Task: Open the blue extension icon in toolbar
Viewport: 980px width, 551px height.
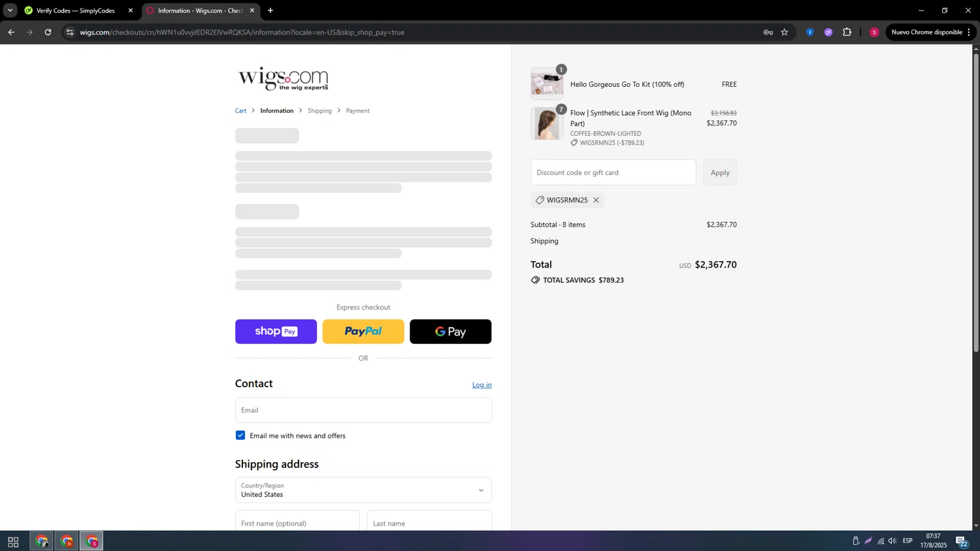Action: pos(809,32)
